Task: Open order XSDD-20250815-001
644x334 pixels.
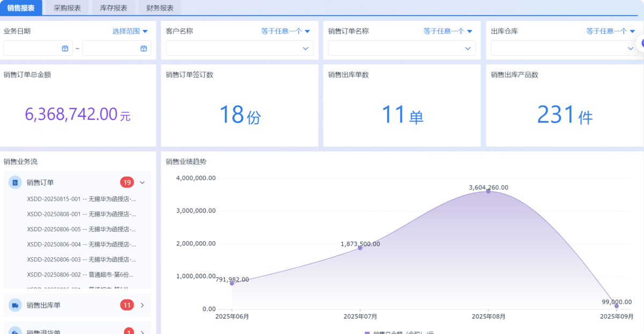Action: coord(82,199)
